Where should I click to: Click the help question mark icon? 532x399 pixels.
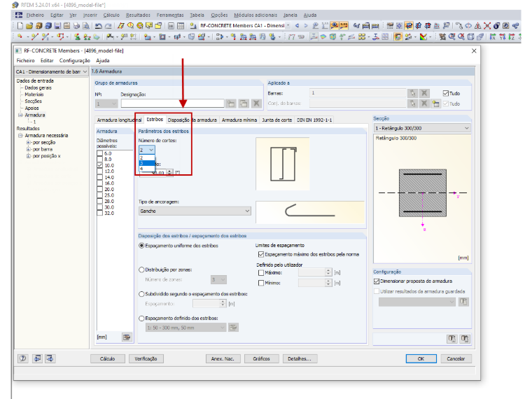[22, 358]
